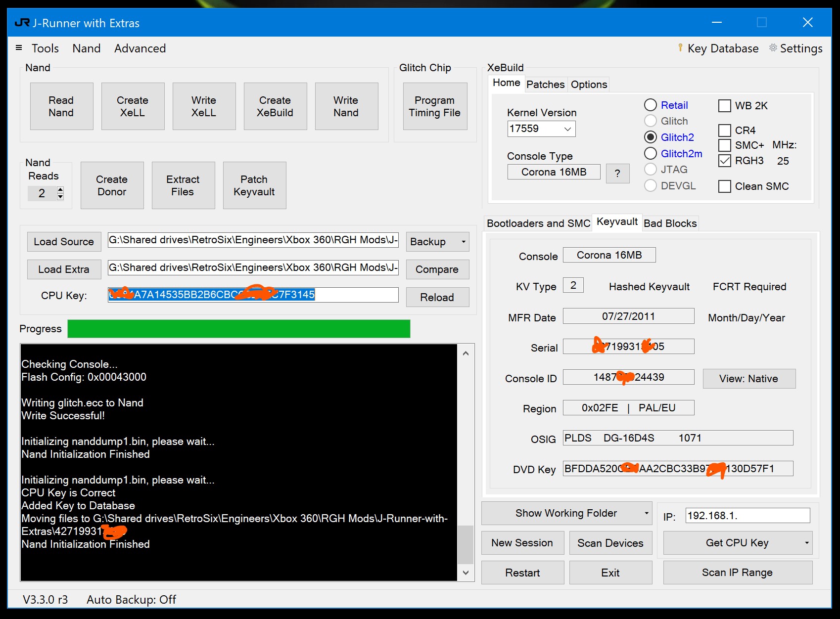Click the Read Nand button

coord(61,106)
